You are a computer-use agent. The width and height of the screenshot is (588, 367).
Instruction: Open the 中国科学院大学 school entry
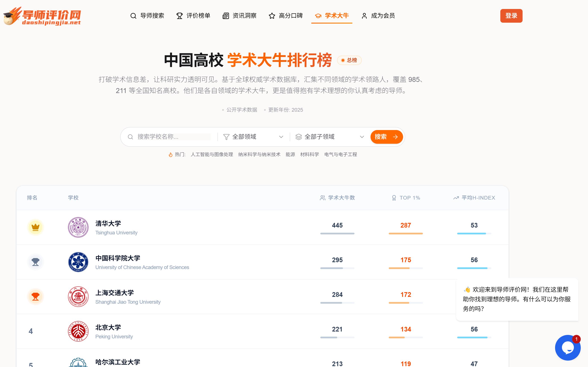point(262,262)
